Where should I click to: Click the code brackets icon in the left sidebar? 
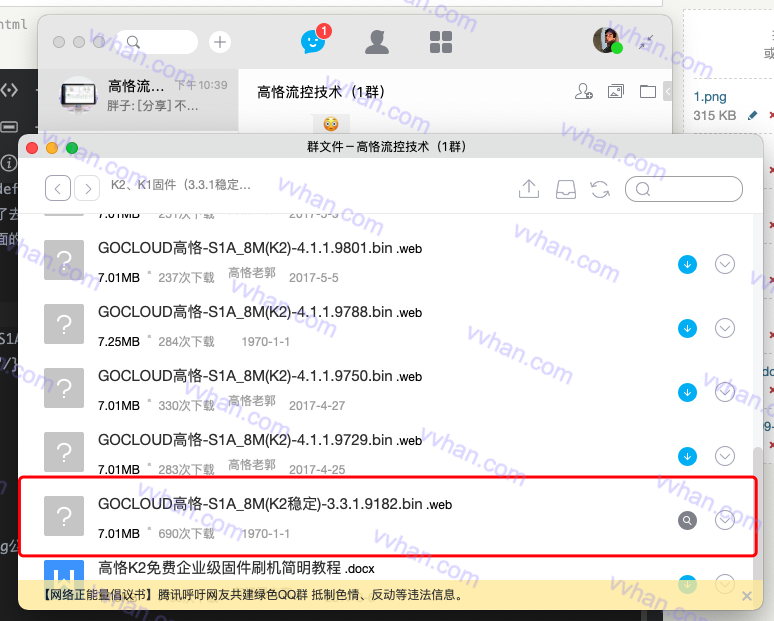point(9,90)
